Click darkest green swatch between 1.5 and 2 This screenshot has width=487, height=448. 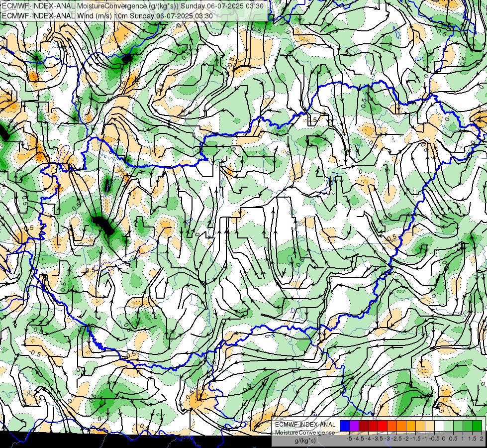[x=477, y=426]
